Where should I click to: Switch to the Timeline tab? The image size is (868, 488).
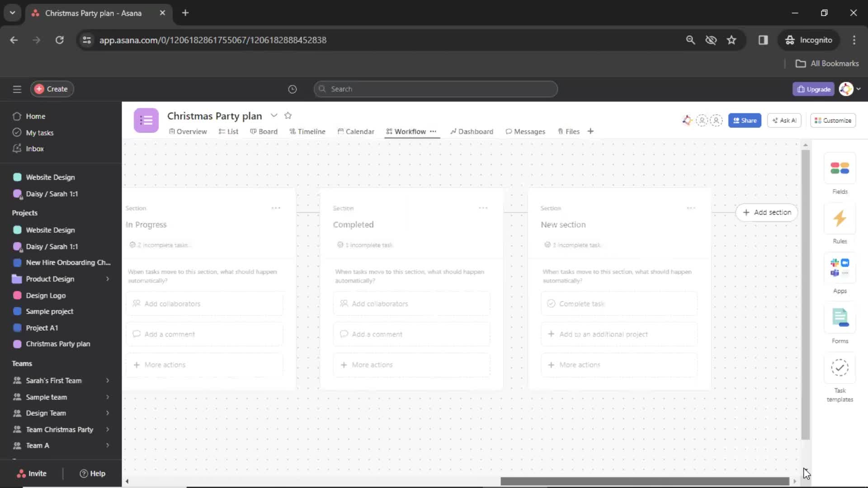(311, 131)
